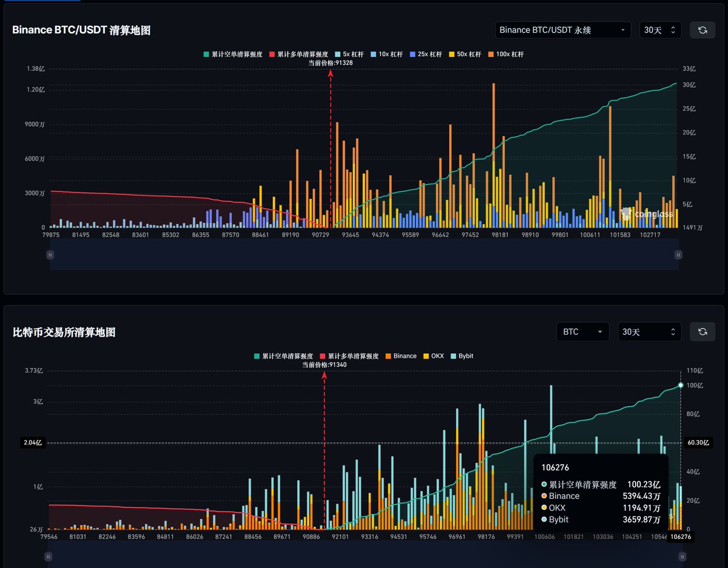Toggle the 10x 杠杆 legend series
Screen dimensions: 728x568
click(x=386, y=55)
